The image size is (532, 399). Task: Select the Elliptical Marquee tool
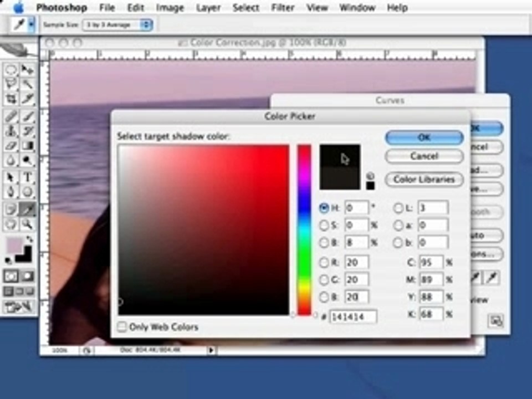click(x=11, y=70)
